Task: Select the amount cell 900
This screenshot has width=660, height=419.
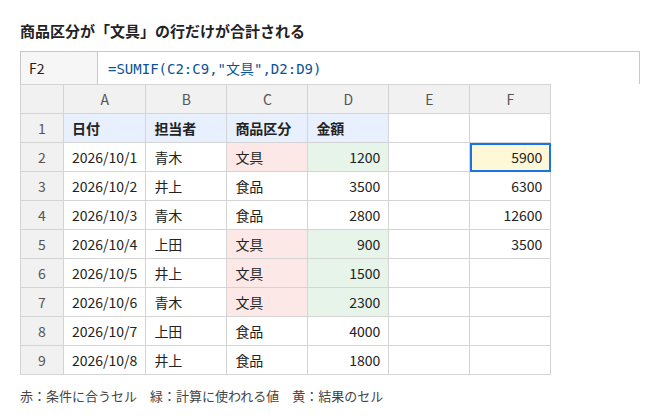Action: 348,245
